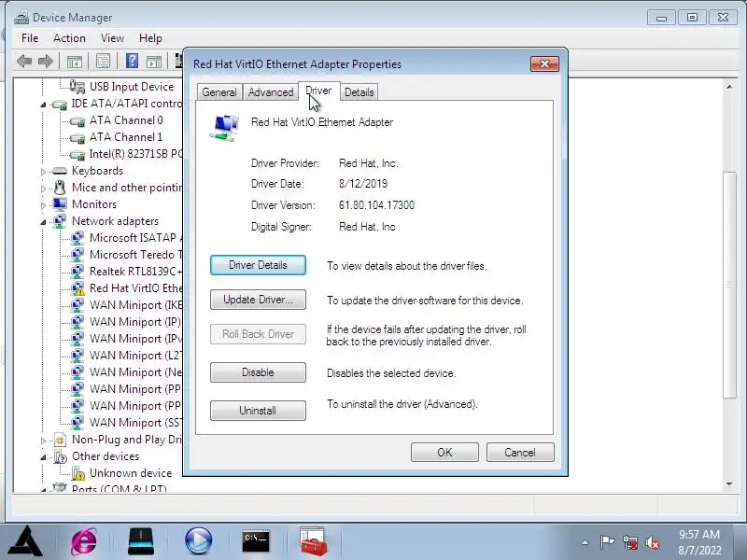Screen dimensions: 747x560
Task: Click the Mice and other pointing devices icon
Action: [x=60, y=188]
